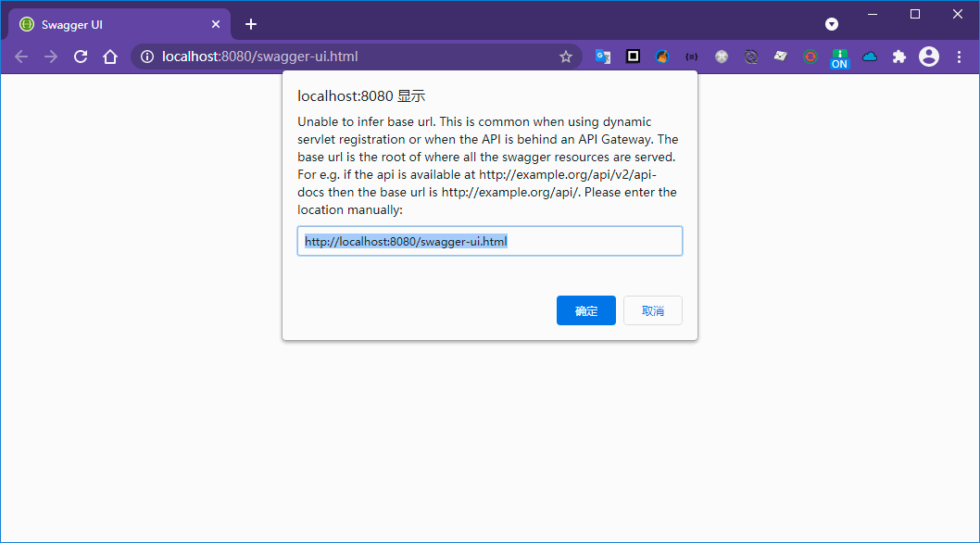
Task: Maximize the Chrome window
Action: (915, 15)
